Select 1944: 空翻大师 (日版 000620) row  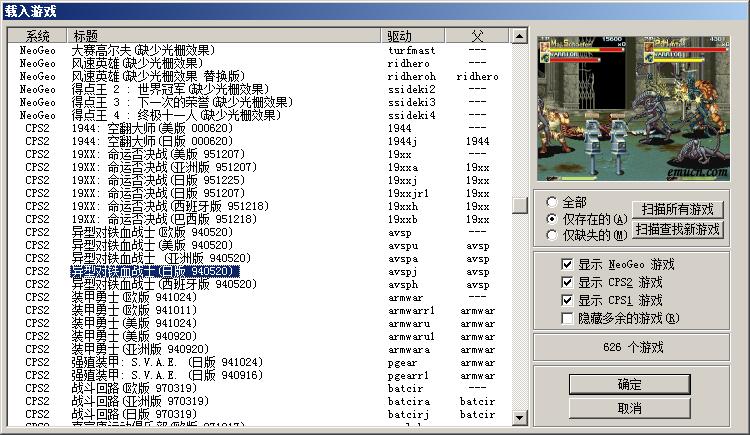tap(258, 141)
